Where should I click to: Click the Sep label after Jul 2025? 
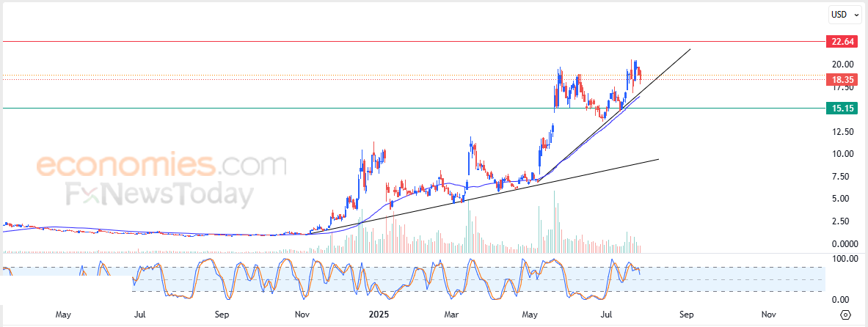tap(687, 315)
